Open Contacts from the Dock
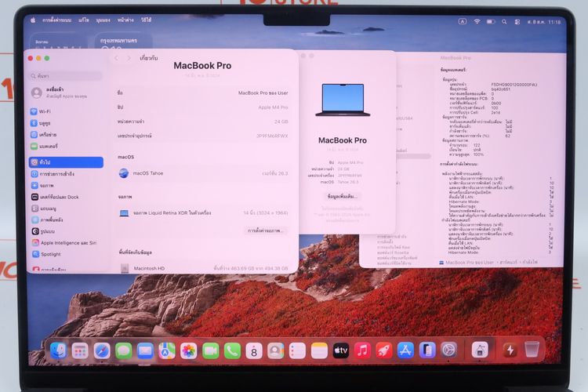 pyautogui.click(x=276, y=351)
